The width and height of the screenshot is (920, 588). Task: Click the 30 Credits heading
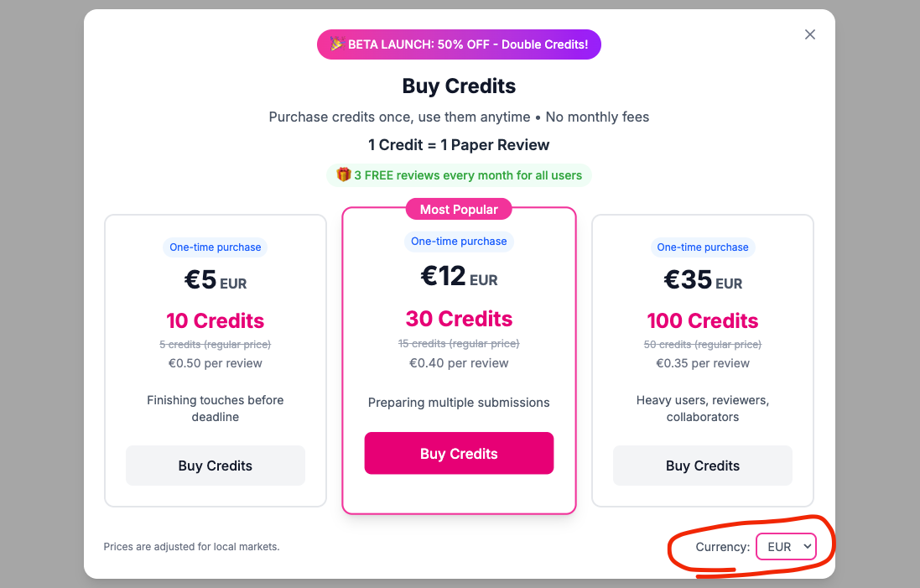(x=459, y=319)
